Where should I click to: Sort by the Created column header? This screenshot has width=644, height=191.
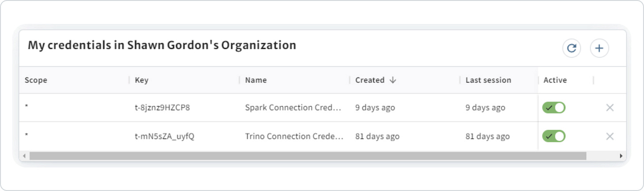click(370, 80)
